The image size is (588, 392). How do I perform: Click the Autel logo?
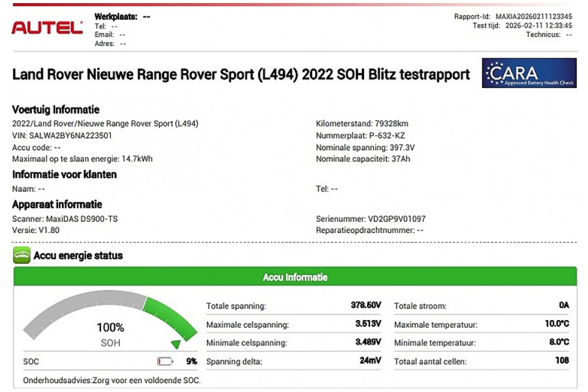coord(47,28)
